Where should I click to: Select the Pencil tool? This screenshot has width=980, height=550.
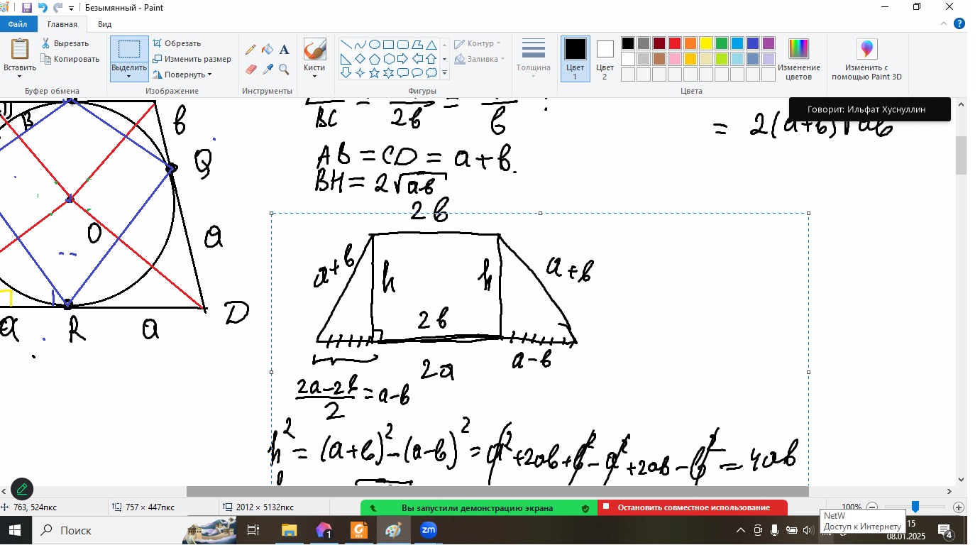(x=250, y=50)
